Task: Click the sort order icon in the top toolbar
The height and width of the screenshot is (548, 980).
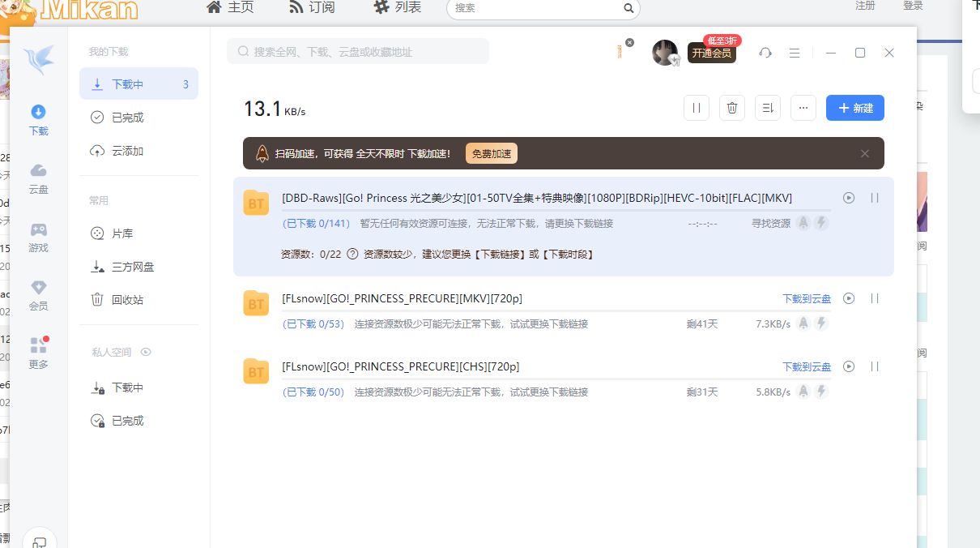Action: pos(768,108)
